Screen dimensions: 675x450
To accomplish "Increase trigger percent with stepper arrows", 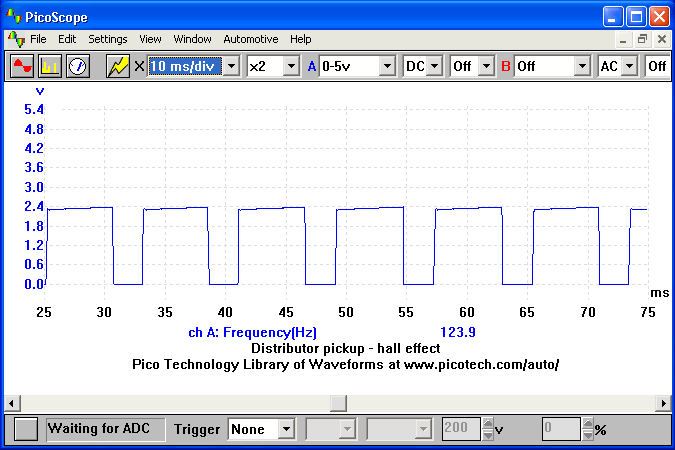I will coord(588,423).
